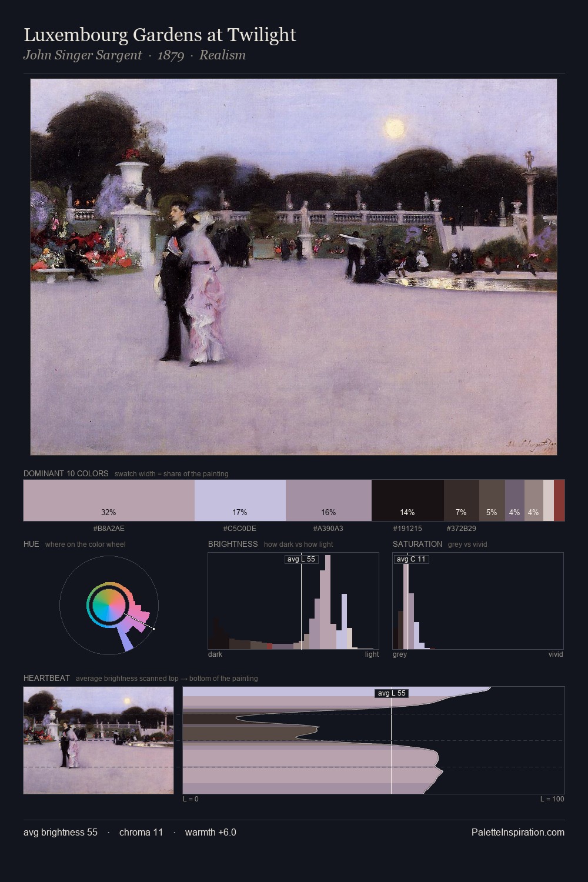
Task: Click the hex code #A390A3
Action: [328, 528]
